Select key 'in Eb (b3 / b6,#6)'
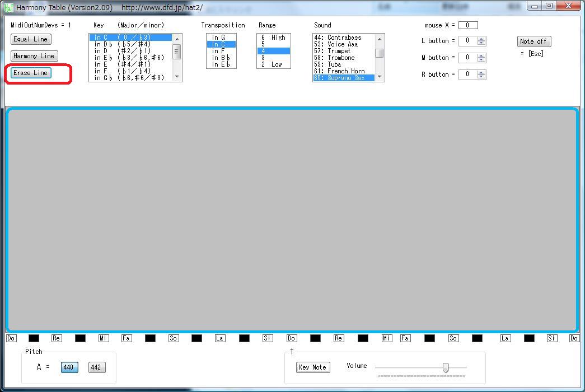This screenshot has height=392, width=585. point(130,58)
